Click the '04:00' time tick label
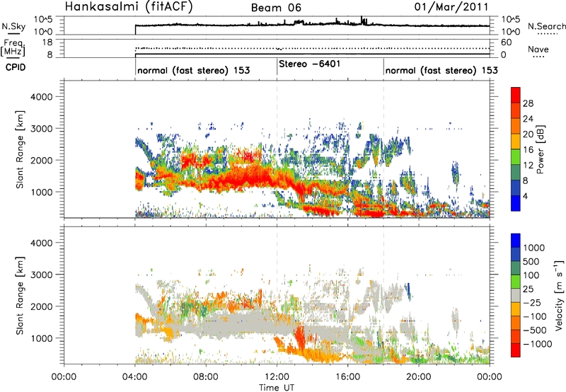 (134, 377)
